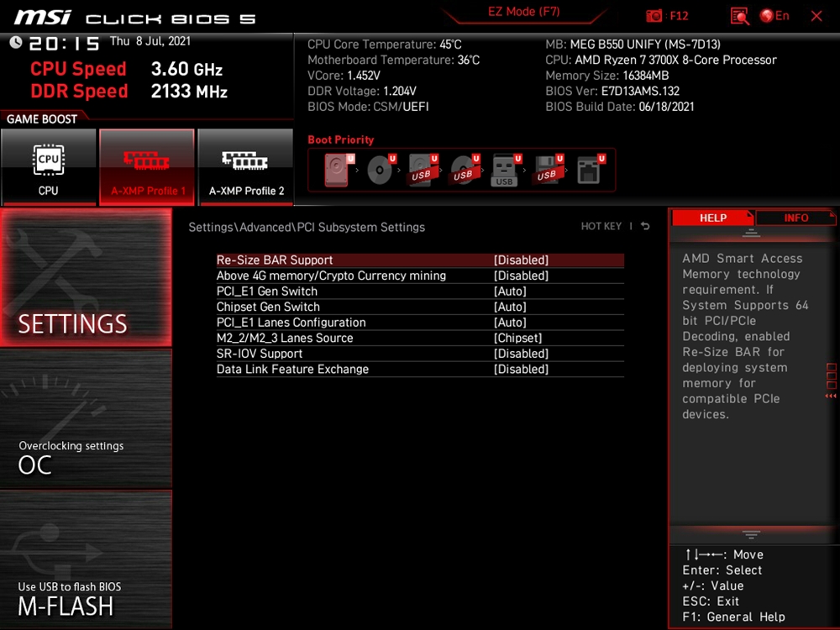Select the network boot device icon
The width and height of the screenshot is (840, 630).
(x=589, y=171)
